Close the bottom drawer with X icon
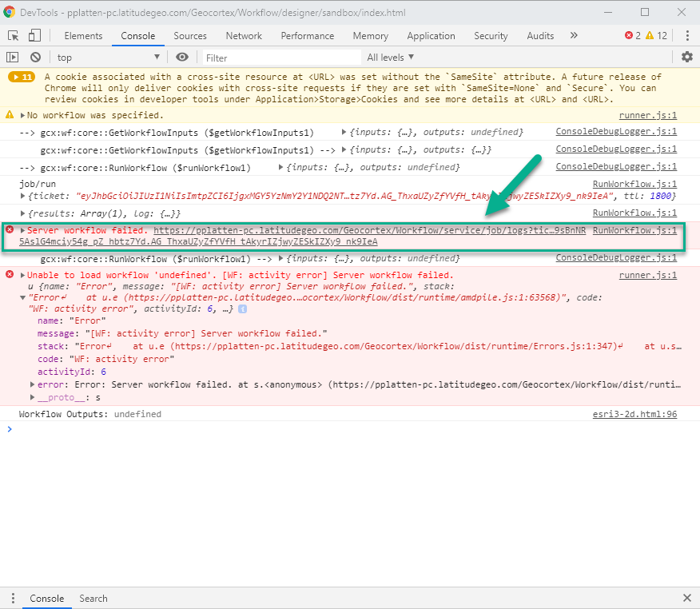This screenshot has height=609, width=700. tap(687, 598)
